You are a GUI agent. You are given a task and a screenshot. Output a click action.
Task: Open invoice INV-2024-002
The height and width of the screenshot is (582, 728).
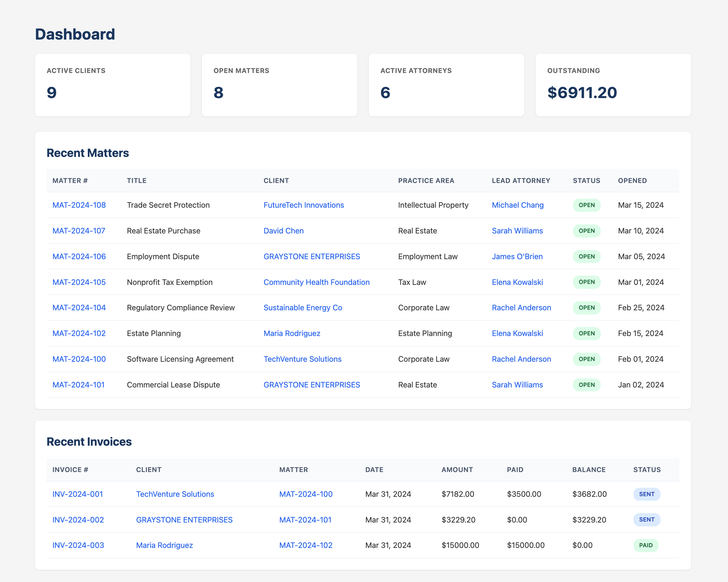tap(78, 520)
